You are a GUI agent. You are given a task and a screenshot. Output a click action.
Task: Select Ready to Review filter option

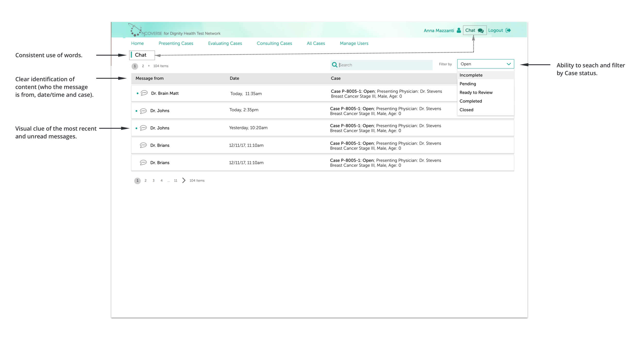click(476, 92)
